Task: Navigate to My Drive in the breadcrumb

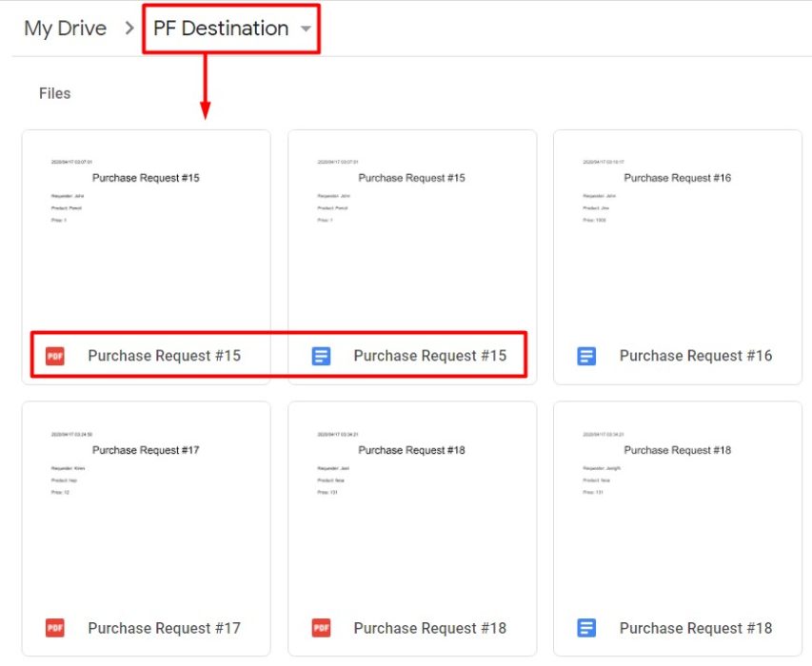Action: tap(65, 29)
